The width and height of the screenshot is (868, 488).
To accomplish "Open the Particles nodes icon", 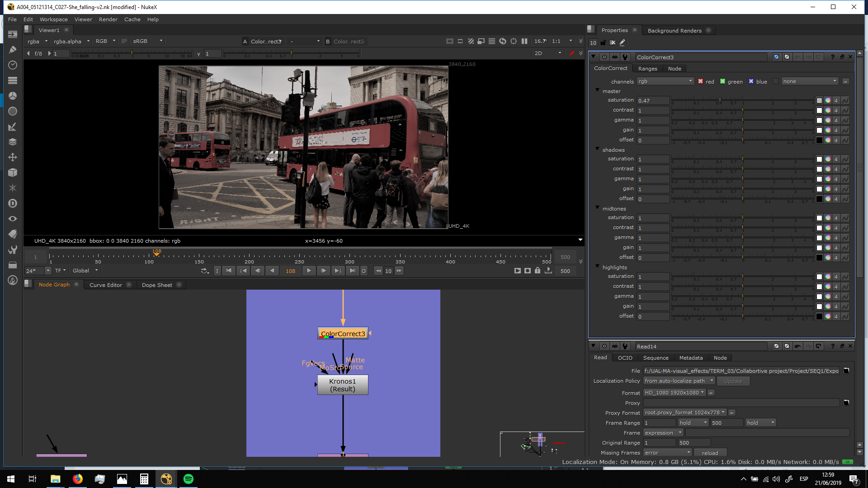I will pos(13,188).
